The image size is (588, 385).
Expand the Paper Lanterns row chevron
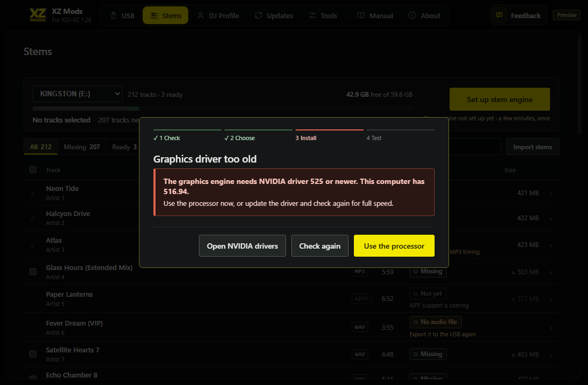tap(551, 299)
